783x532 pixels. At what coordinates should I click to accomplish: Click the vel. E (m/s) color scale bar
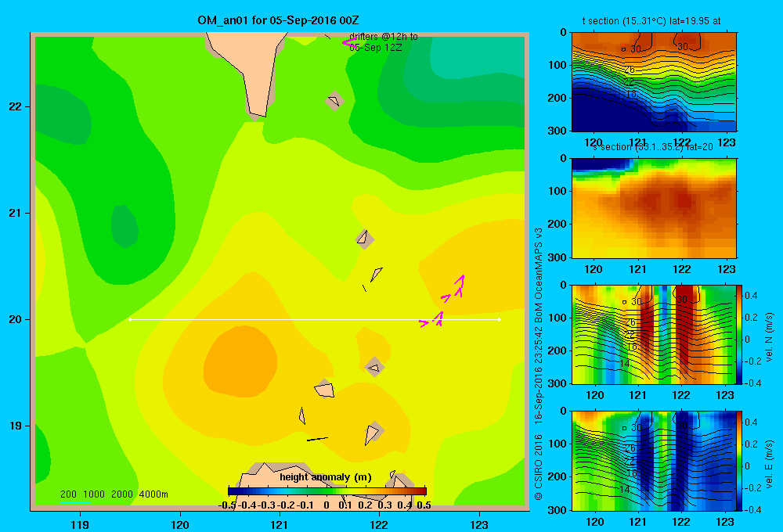click(x=740, y=461)
